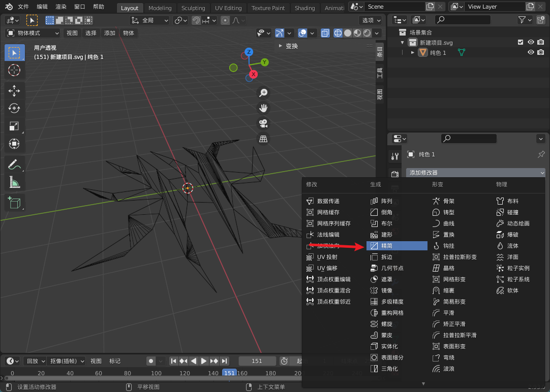Choose the Mirror (镜像) modifier
The image size is (550, 392).
396,290
